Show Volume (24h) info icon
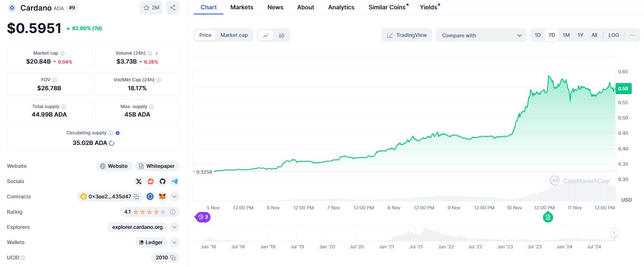This screenshot has height=267, width=644. (x=150, y=53)
